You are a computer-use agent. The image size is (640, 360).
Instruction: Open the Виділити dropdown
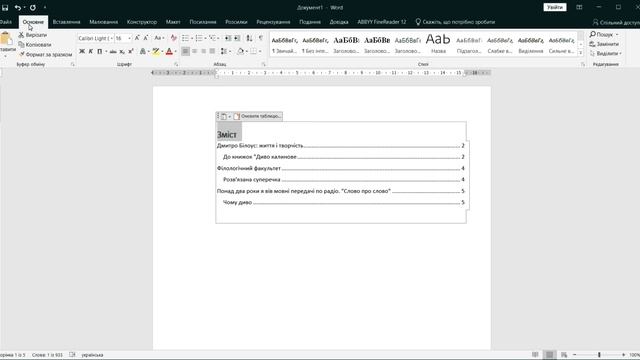(606, 53)
